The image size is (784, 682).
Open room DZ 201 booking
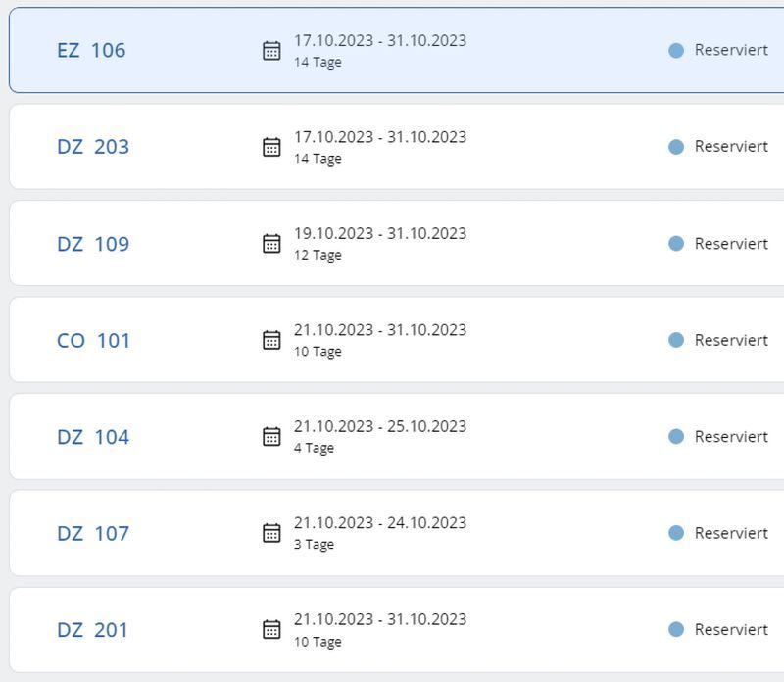93,630
